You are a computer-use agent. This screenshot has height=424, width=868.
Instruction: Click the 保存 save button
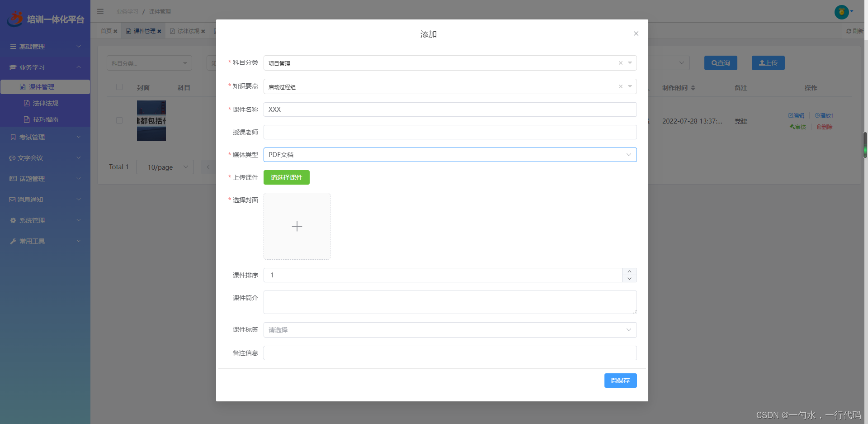(x=620, y=381)
